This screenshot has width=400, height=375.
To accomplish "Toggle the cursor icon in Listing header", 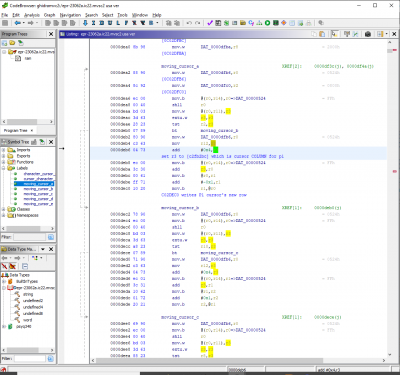I will 334,34.
